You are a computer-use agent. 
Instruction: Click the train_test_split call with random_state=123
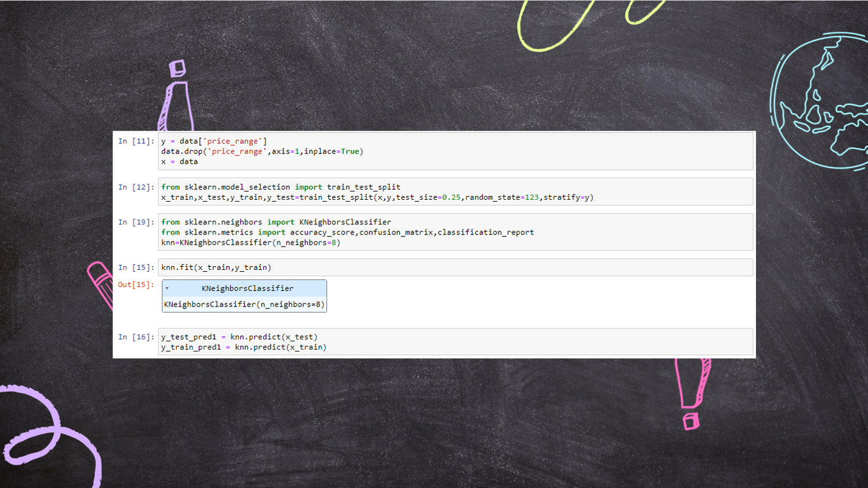click(x=378, y=197)
